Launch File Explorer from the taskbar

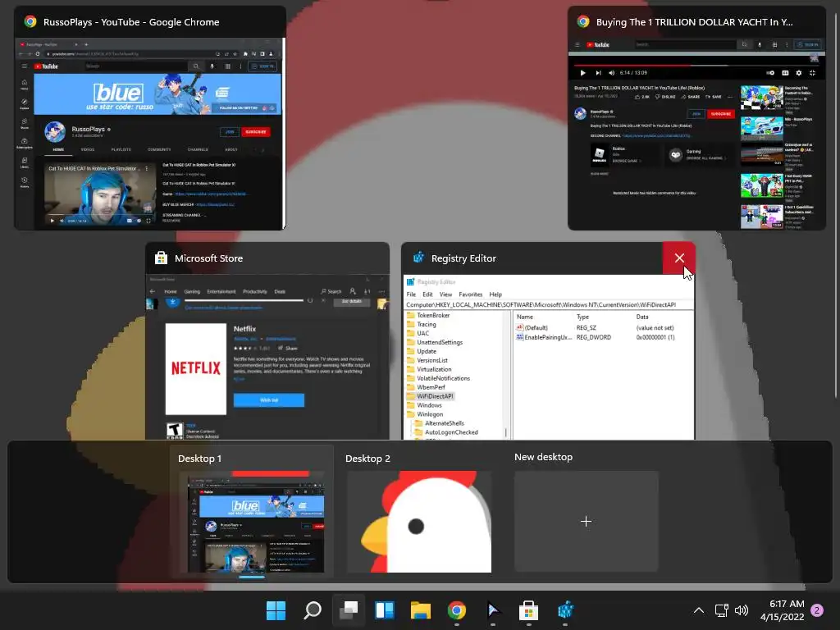(421, 610)
